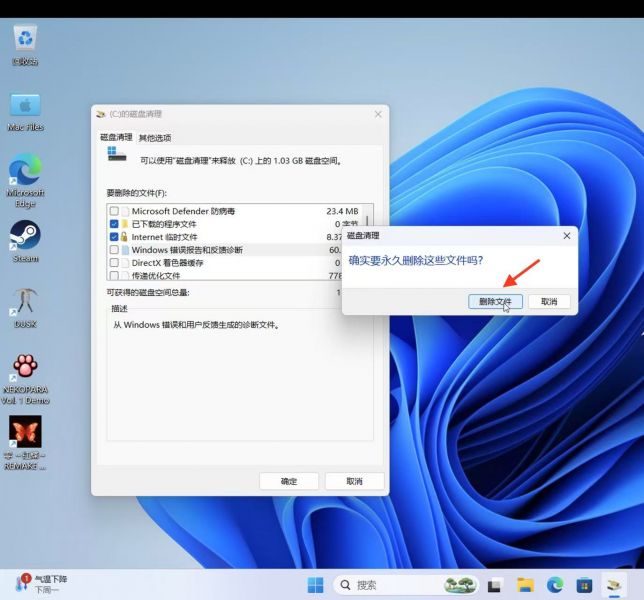Click 取消 in the confirmation dialog
Screen dimensions: 644x600
[x=549, y=301]
